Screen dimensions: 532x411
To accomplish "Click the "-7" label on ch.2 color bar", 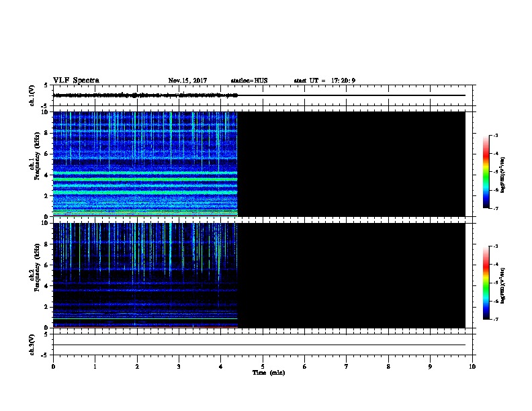I will [495, 319].
